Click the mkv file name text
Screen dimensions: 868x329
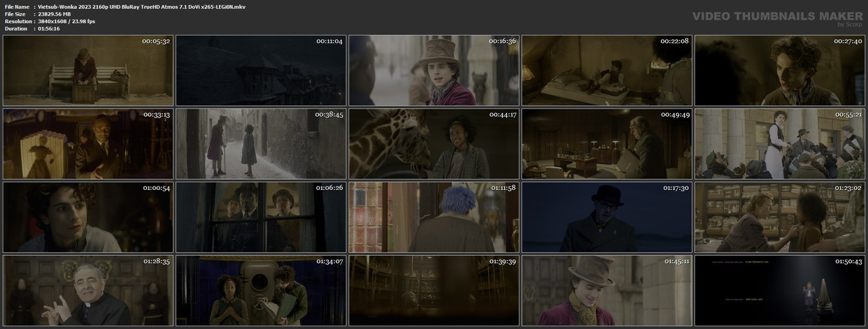[142, 6]
